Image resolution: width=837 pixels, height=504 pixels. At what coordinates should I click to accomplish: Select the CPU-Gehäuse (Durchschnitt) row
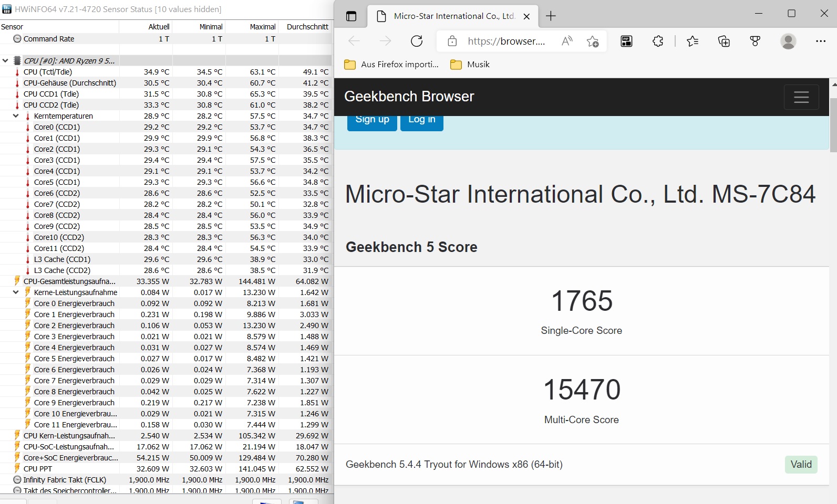point(166,83)
